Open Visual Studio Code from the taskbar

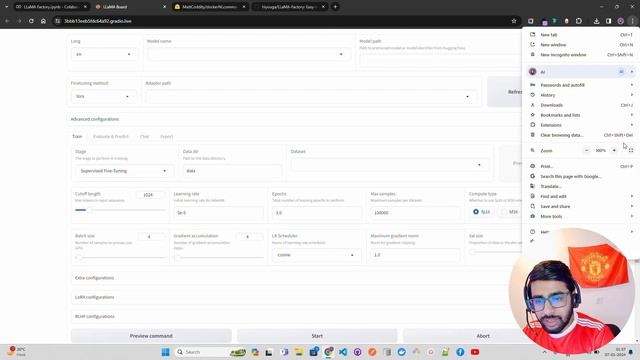click(x=343, y=352)
